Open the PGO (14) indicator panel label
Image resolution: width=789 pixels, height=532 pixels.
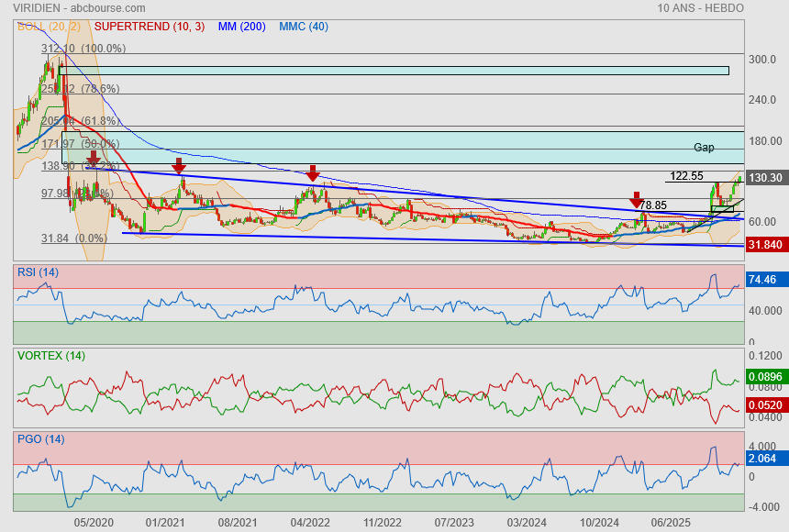pyautogui.click(x=39, y=439)
